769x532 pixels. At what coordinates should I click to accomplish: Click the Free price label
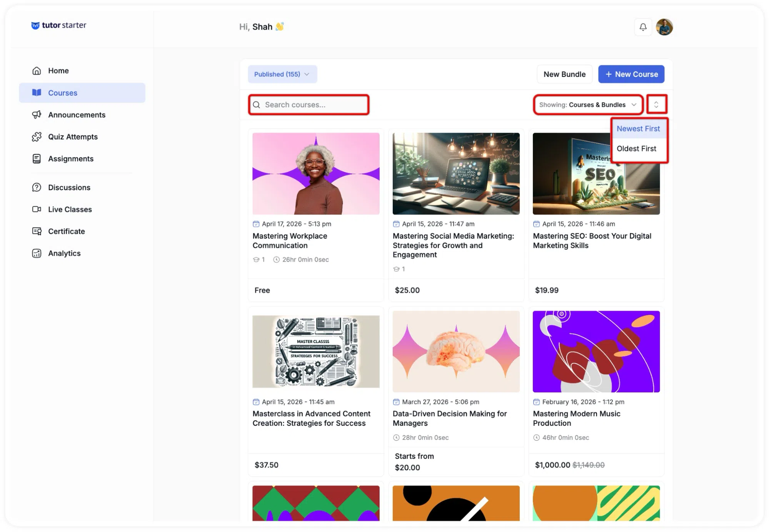click(262, 290)
